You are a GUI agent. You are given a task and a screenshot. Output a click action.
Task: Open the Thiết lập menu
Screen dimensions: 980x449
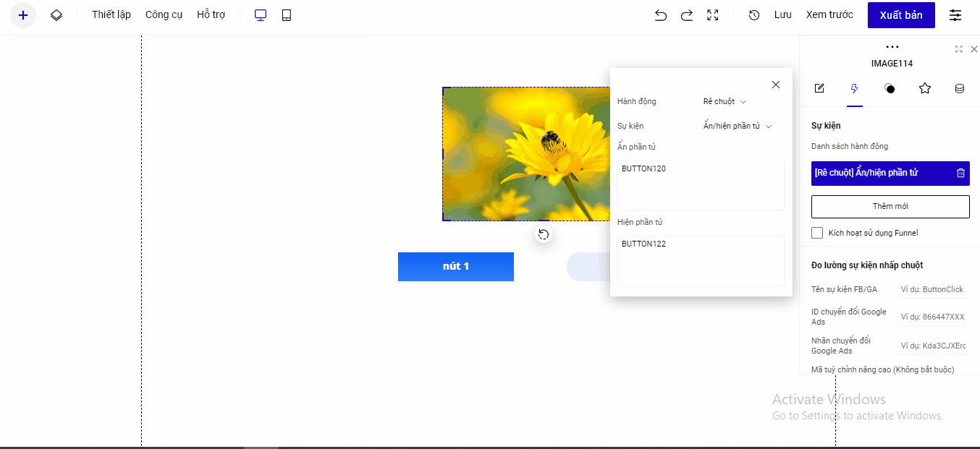[x=111, y=15]
